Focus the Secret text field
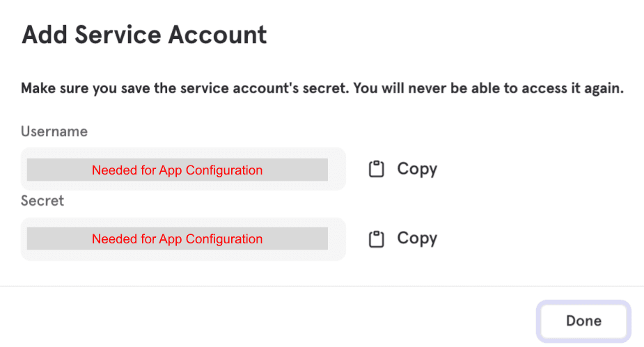Image resolution: width=644 pixels, height=347 pixels. coord(183,239)
